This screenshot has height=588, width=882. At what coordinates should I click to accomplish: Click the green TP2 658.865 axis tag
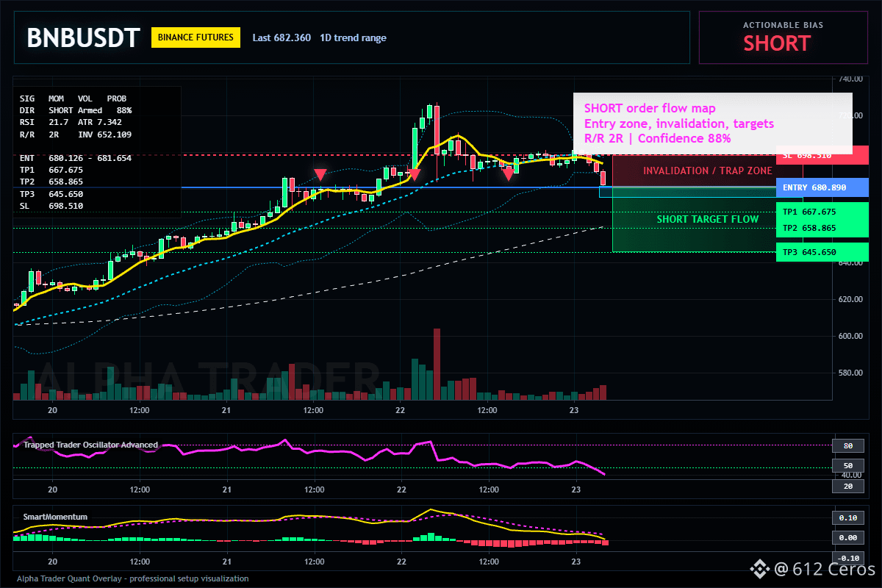(822, 228)
